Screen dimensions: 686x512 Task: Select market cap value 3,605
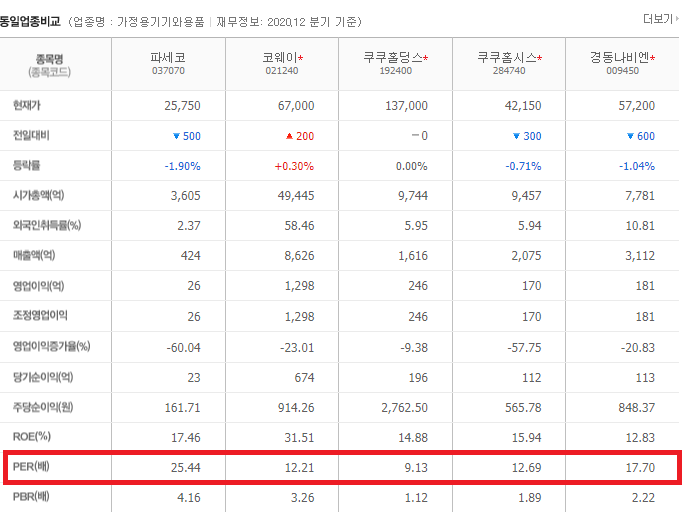(x=186, y=196)
